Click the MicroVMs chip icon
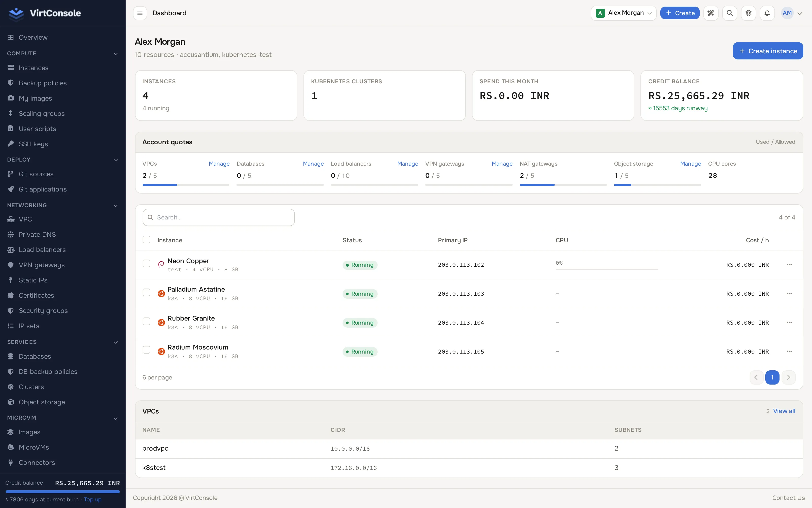Viewport: 812px width, 508px height. coord(11,447)
